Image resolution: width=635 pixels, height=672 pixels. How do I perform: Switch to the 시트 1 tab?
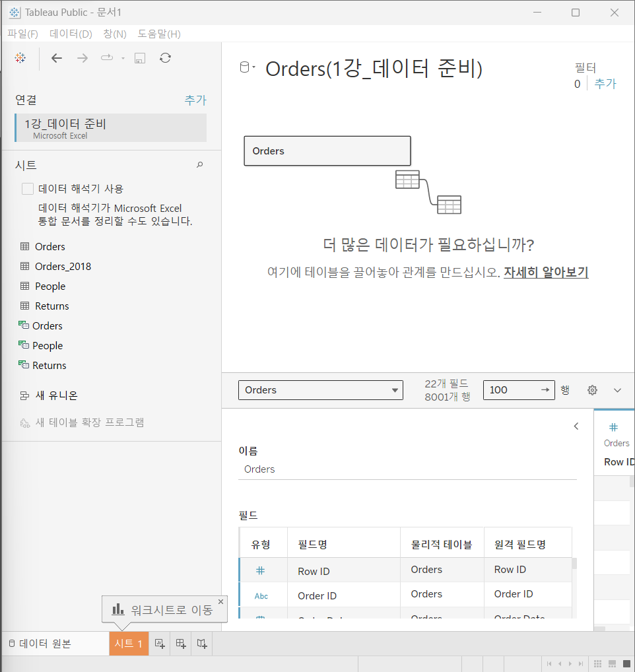pos(129,644)
